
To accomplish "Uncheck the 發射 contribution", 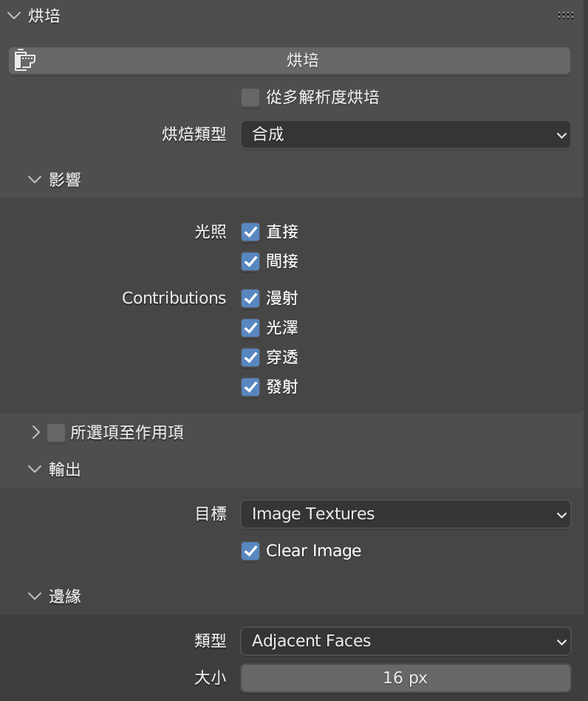I will (x=250, y=386).
